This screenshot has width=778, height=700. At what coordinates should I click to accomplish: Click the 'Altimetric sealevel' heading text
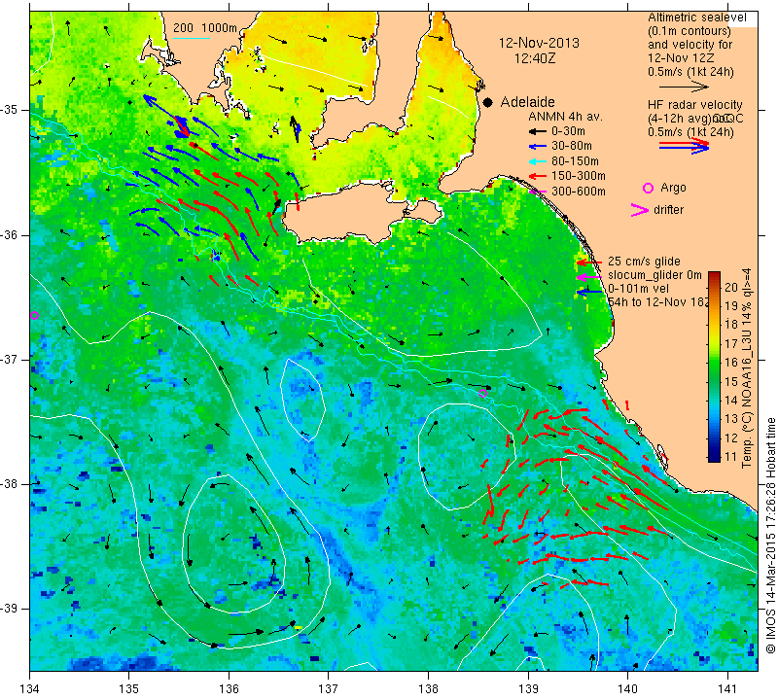pyautogui.click(x=697, y=17)
